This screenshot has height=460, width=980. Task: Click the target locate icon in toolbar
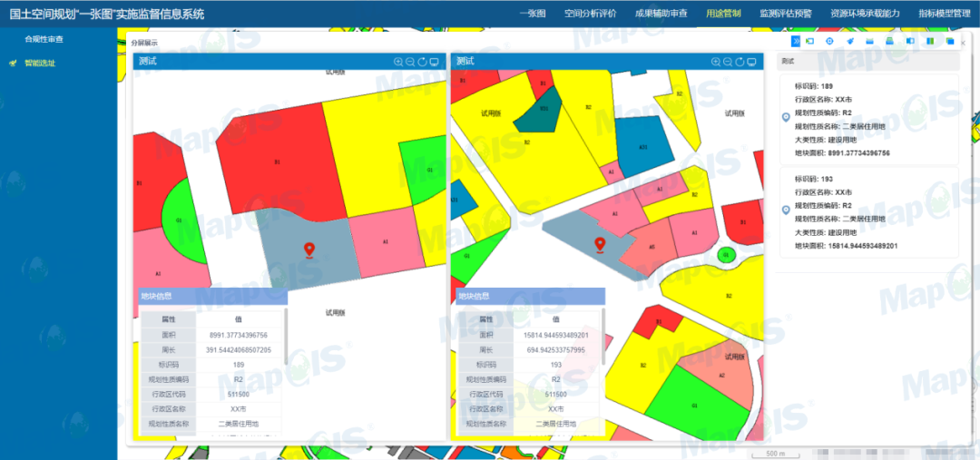829,41
